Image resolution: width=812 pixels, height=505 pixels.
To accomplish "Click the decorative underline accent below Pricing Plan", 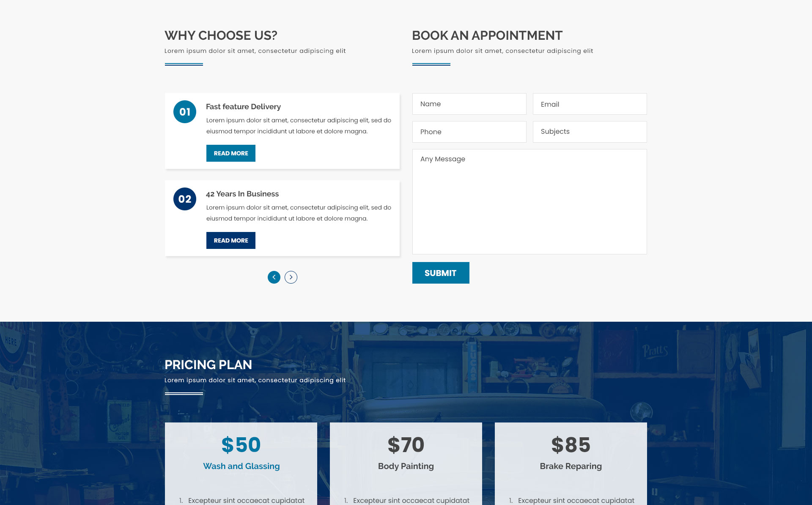I will tap(183, 392).
